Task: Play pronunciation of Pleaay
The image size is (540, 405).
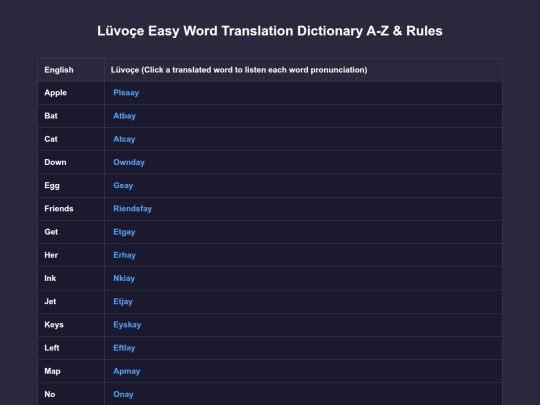Action: click(126, 93)
